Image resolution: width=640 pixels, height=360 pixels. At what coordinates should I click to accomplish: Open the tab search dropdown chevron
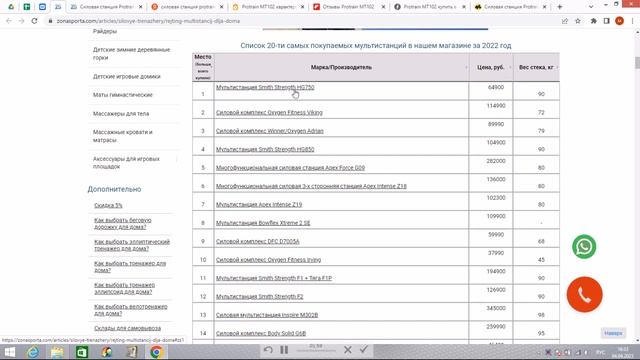click(x=591, y=7)
